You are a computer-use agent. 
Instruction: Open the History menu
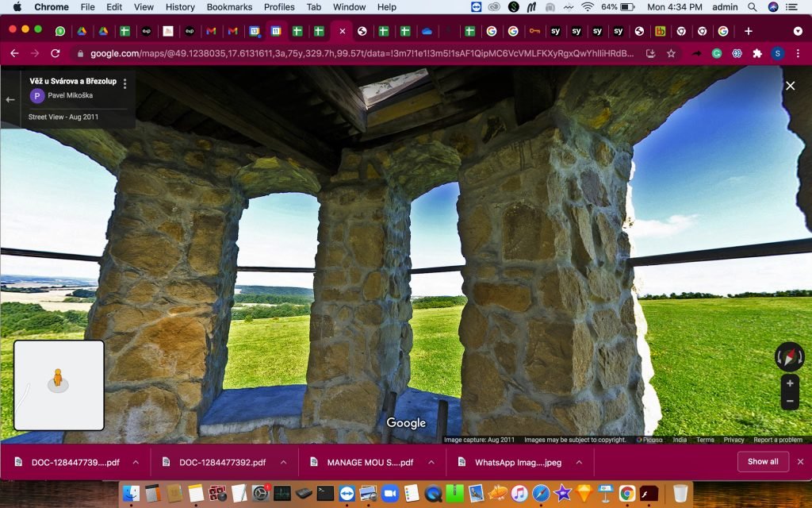point(180,7)
